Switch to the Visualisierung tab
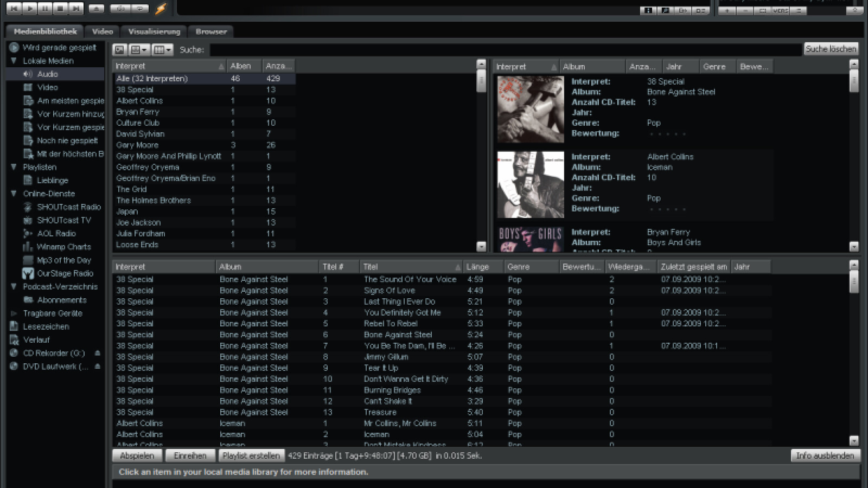The width and height of the screenshot is (868, 488). [154, 31]
